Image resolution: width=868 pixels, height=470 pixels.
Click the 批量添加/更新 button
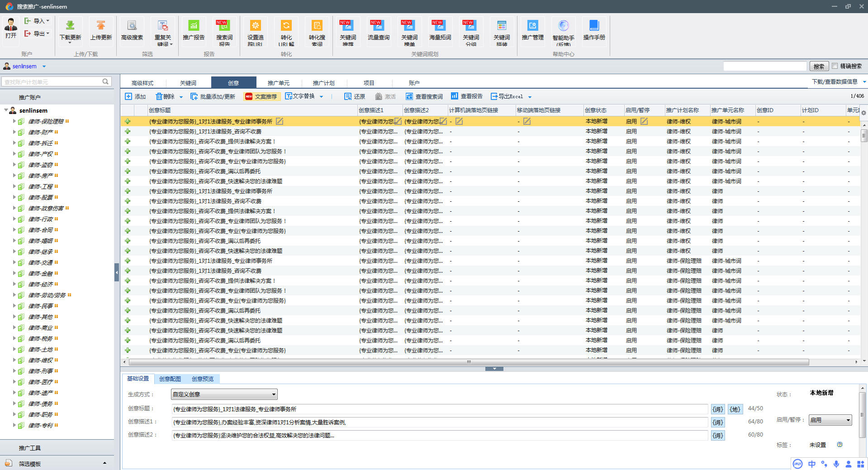click(213, 97)
